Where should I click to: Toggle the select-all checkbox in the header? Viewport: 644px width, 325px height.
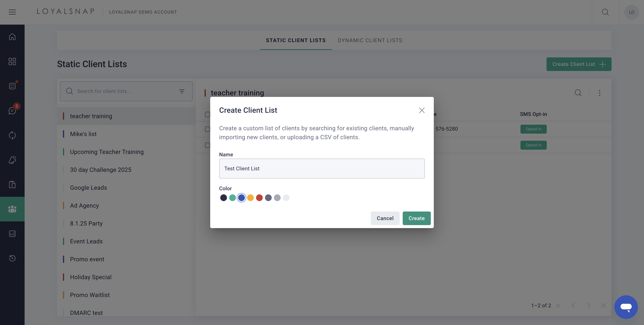coord(208,114)
